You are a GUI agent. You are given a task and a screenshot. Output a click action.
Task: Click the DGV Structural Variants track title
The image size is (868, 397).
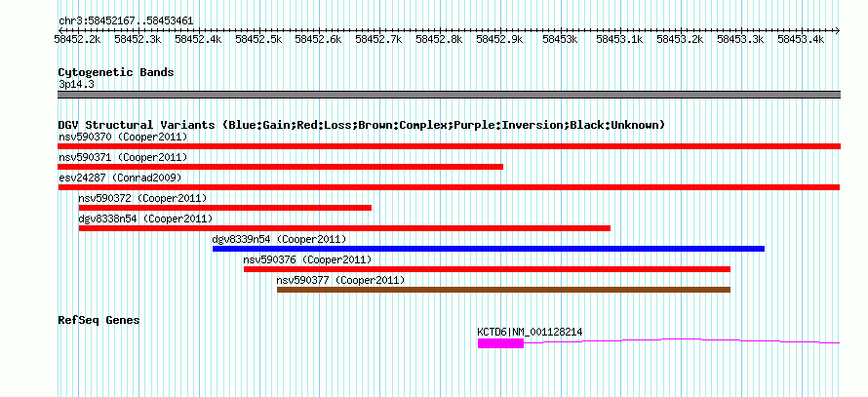(362, 125)
